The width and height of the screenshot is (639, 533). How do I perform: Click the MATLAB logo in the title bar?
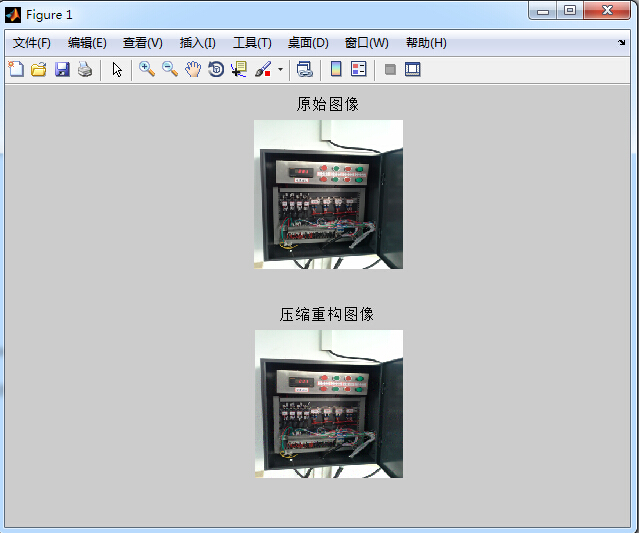click(x=13, y=15)
